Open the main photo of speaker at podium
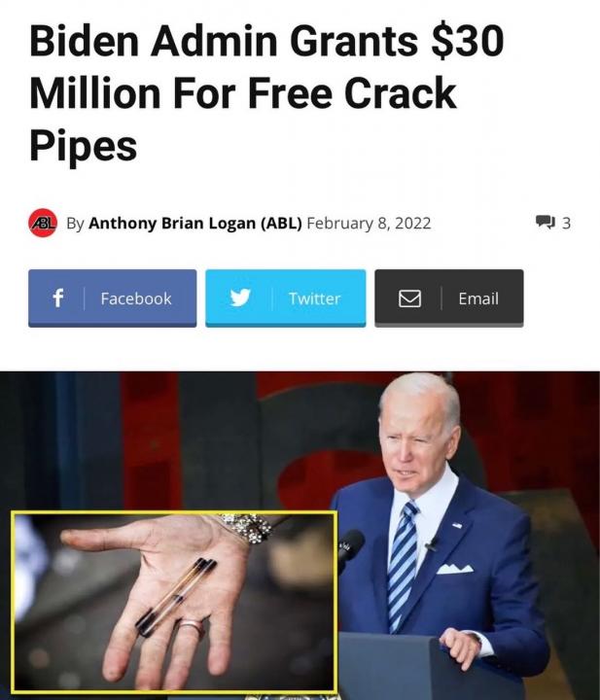600x700 pixels. point(300,536)
